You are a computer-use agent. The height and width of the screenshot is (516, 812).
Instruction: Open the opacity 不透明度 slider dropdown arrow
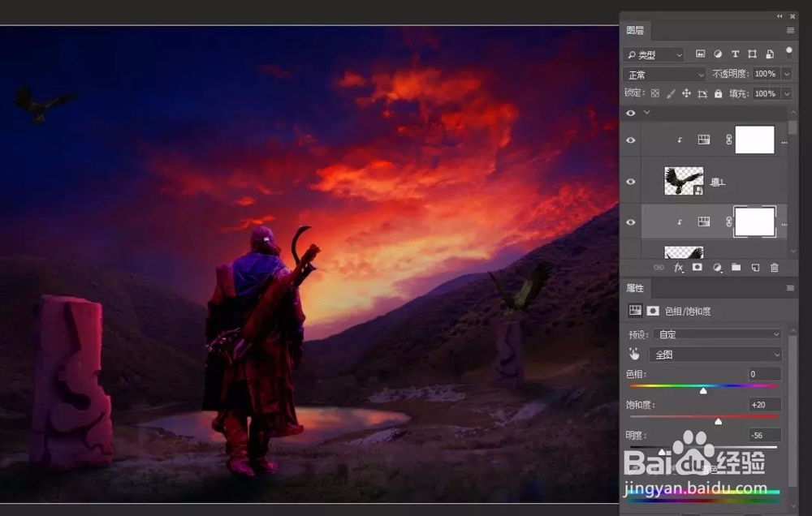click(787, 74)
